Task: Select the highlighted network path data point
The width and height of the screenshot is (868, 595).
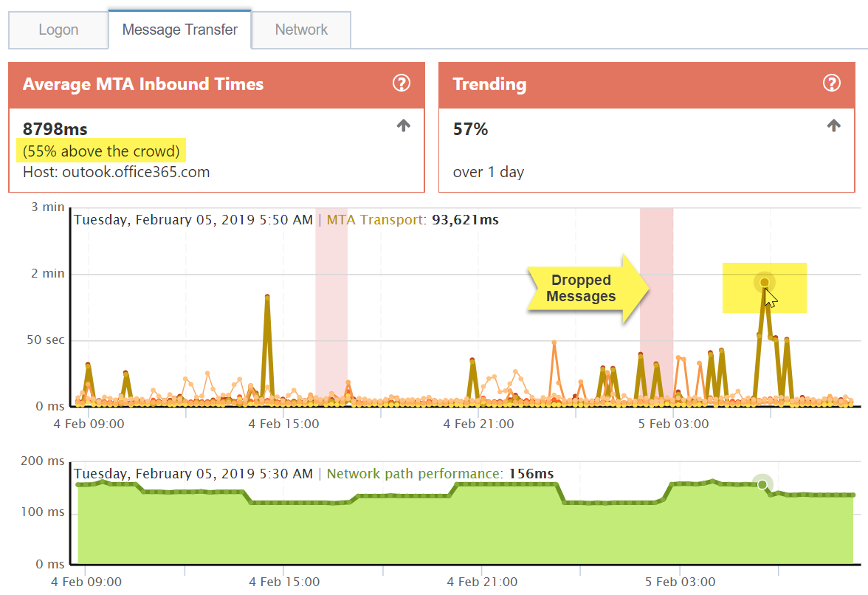Action: click(x=762, y=484)
